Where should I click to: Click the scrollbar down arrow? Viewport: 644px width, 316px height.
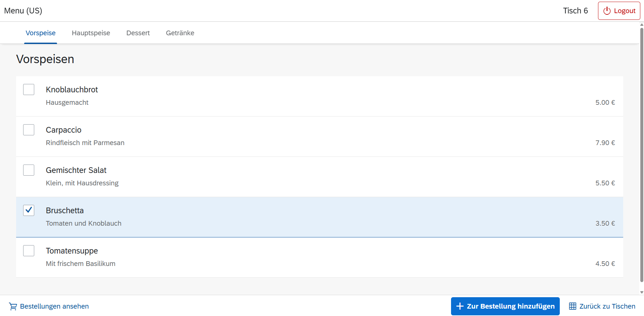[x=642, y=292]
